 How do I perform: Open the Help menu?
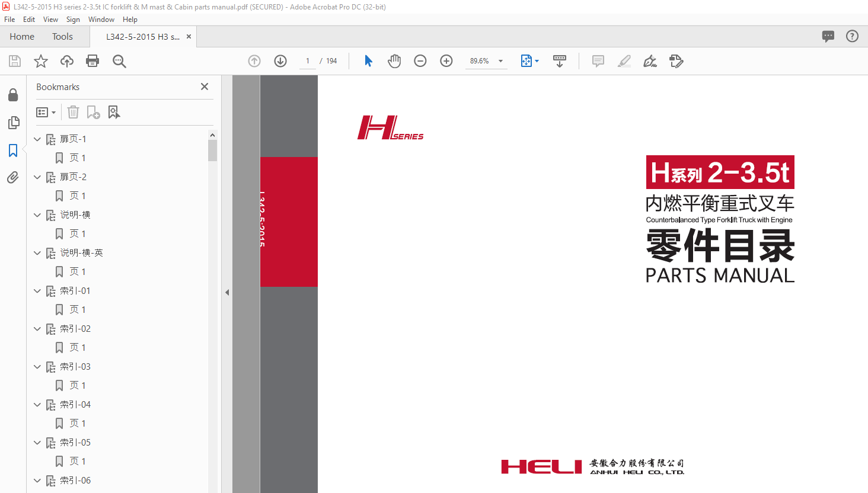coord(130,20)
